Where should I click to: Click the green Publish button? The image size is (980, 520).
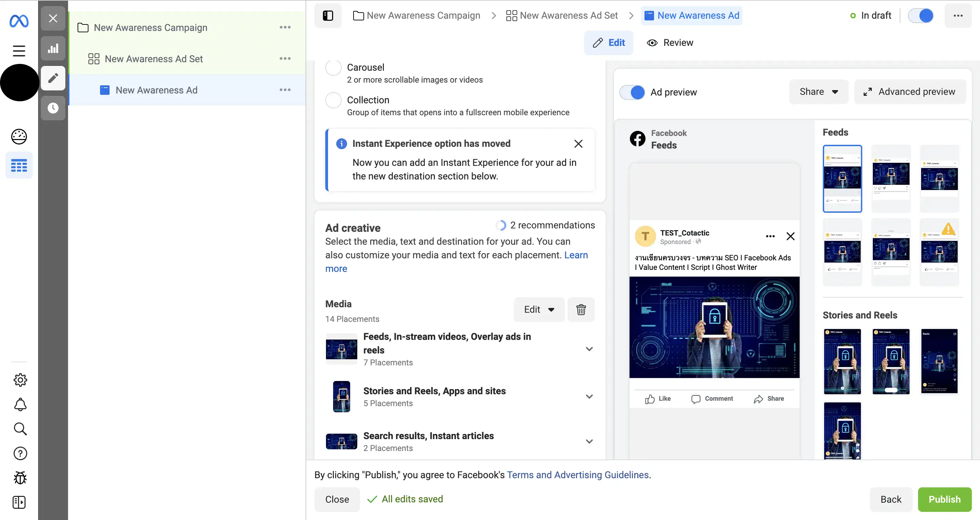click(944, 499)
